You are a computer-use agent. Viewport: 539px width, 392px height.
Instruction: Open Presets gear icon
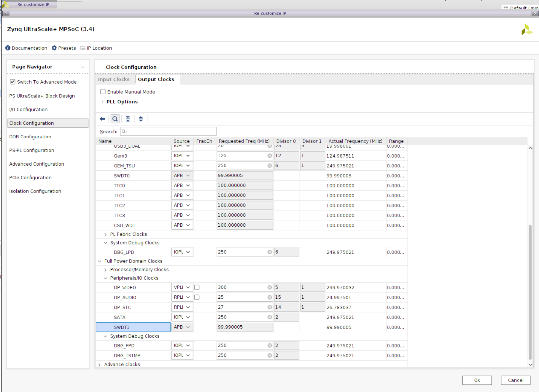tap(54, 48)
